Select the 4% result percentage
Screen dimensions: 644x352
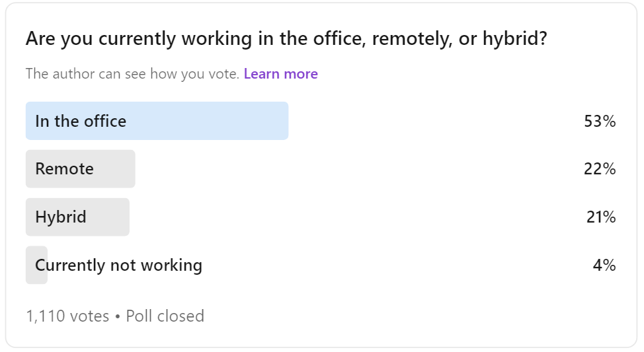pos(604,265)
